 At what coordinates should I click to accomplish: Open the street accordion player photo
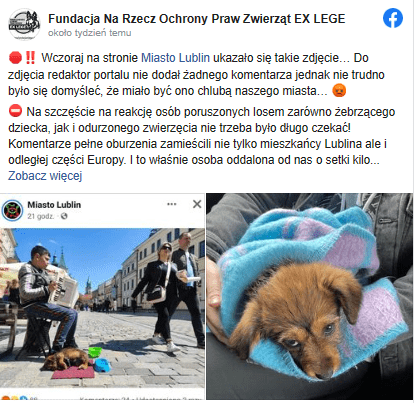(x=102, y=308)
